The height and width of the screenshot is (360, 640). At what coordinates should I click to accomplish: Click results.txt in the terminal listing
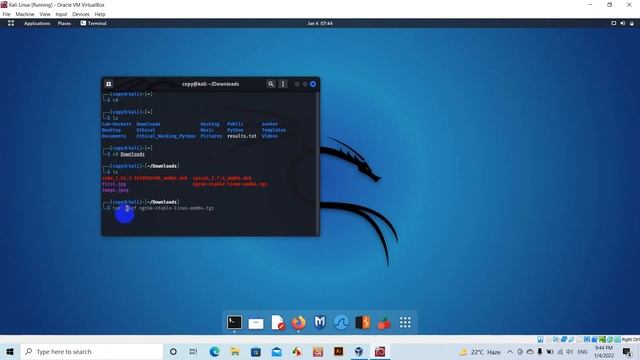click(x=242, y=136)
